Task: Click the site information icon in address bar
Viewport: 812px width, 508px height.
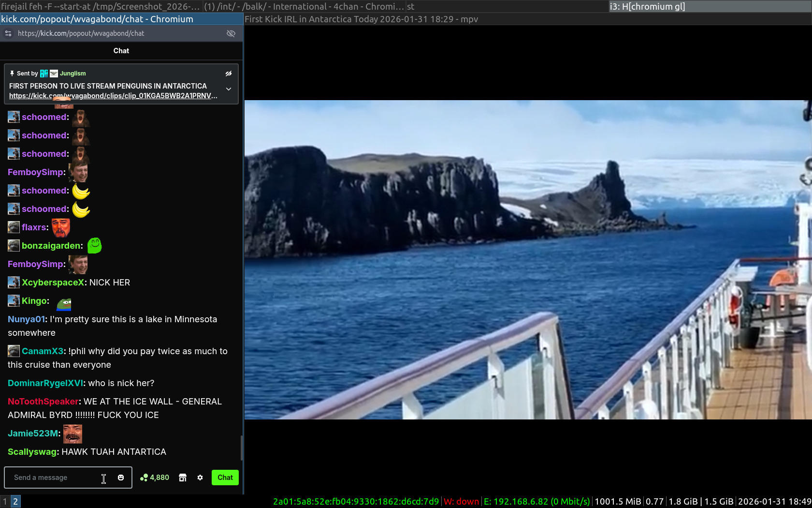Action: pos(8,33)
